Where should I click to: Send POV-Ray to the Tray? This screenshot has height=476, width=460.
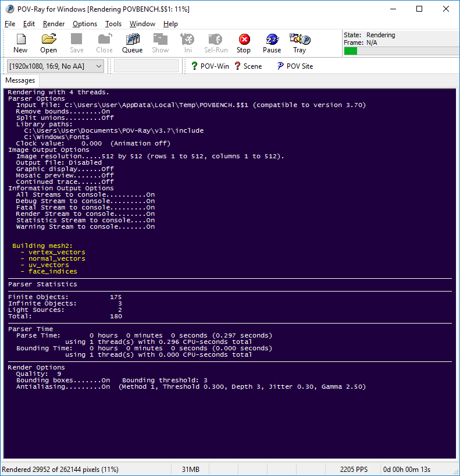click(299, 44)
